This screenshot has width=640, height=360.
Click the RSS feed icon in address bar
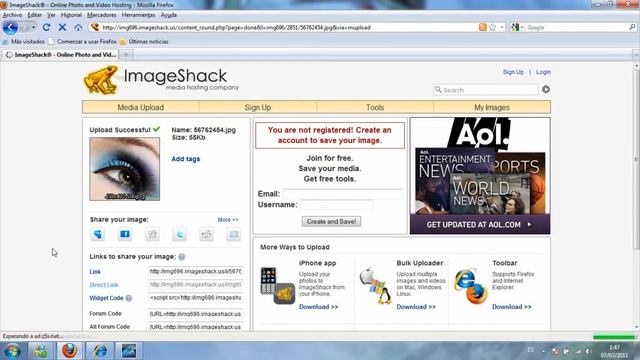click(x=482, y=27)
